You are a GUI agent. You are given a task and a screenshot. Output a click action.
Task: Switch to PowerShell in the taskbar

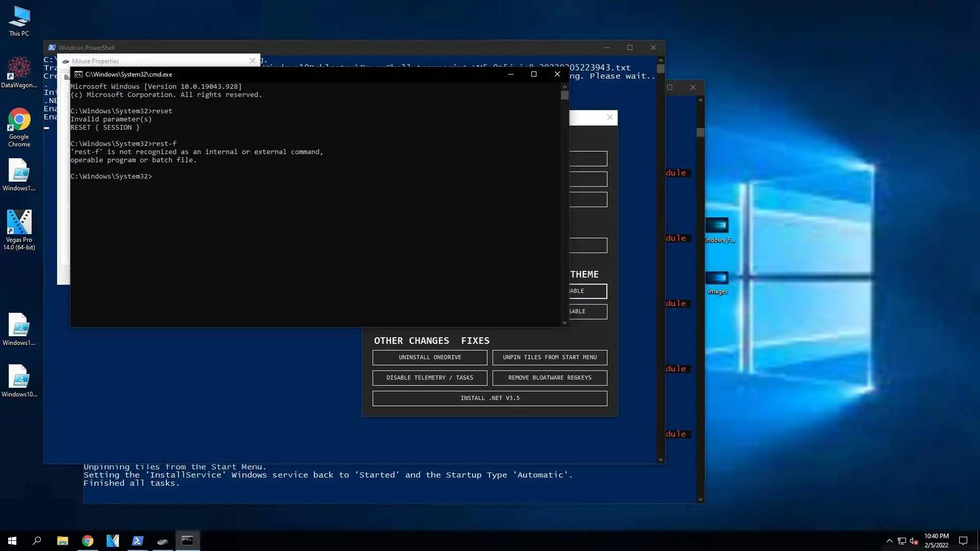click(x=137, y=541)
